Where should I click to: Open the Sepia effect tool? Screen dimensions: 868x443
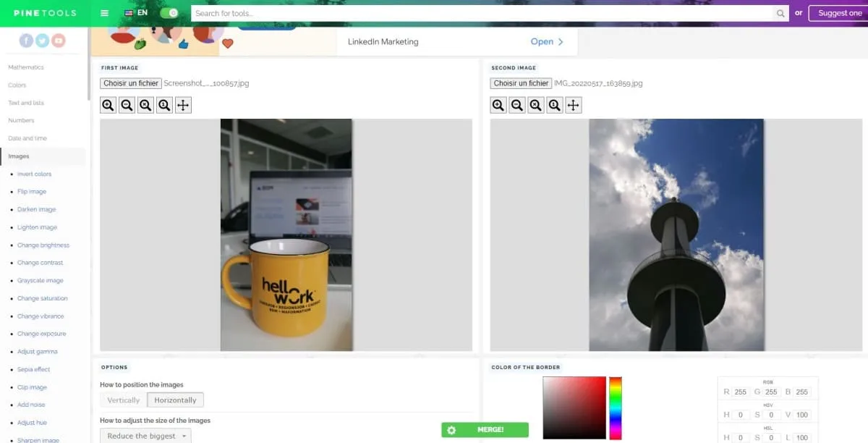tap(34, 369)
